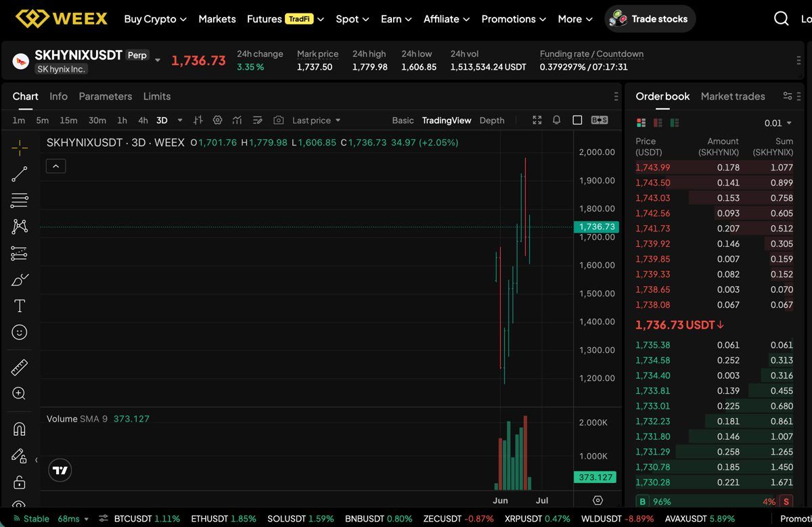
Task: Enter fullscreen chart mode
Action: point(537,120)
